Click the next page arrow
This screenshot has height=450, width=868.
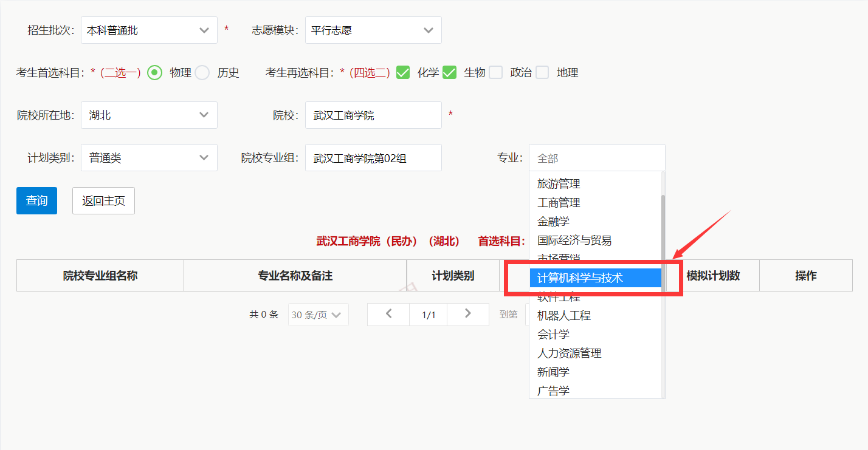(x=467, y=314)
